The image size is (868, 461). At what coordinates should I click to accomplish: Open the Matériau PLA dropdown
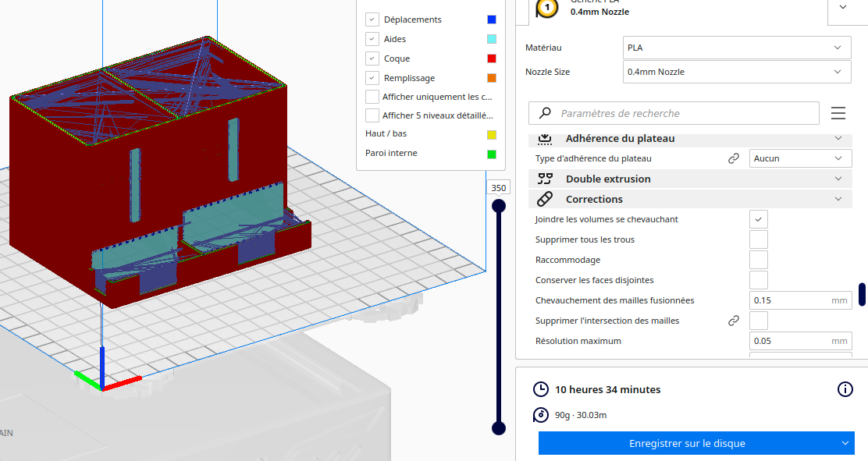[737, 48]
